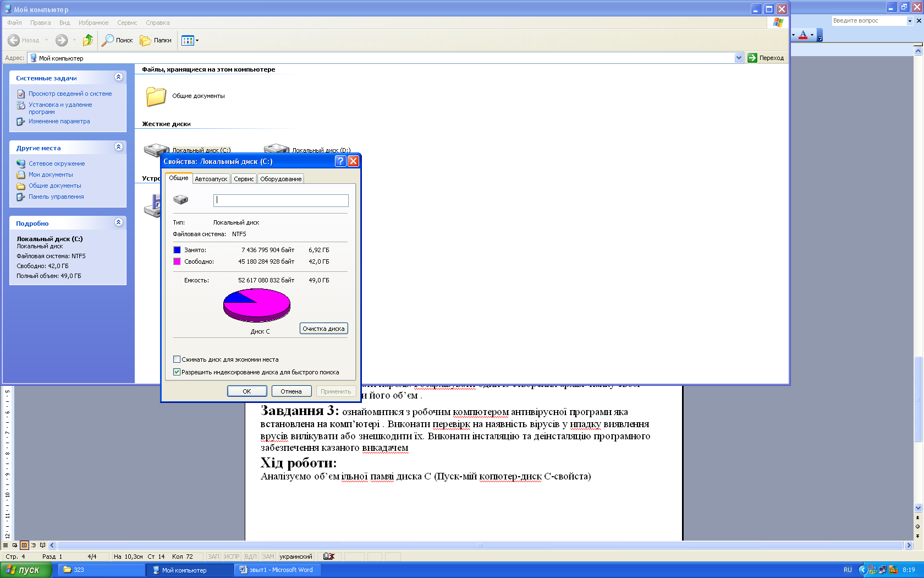The width and height of the screenshot is (924, 578).
Task: Switch to Normal view icon in Word
Action: pos(5,546)
